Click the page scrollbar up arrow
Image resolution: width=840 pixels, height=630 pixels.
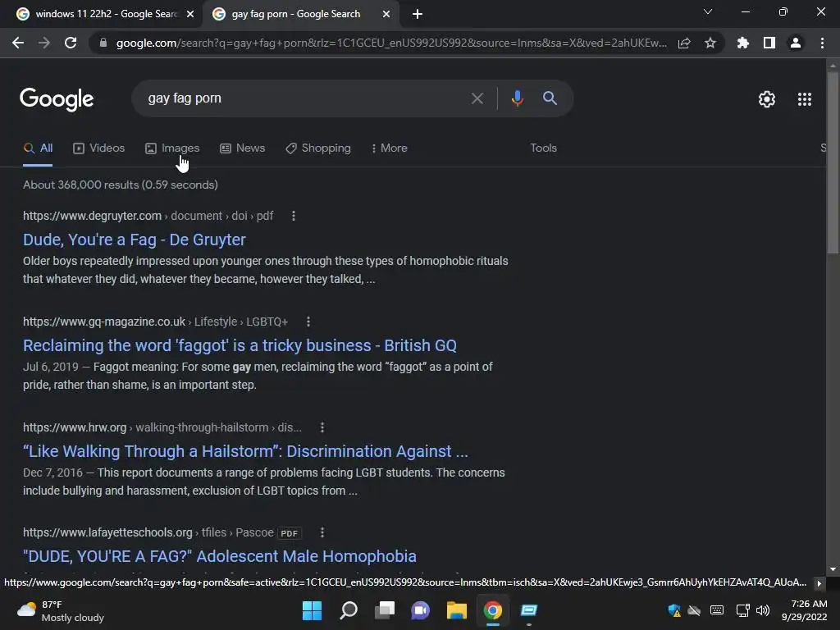click(833, 66)
